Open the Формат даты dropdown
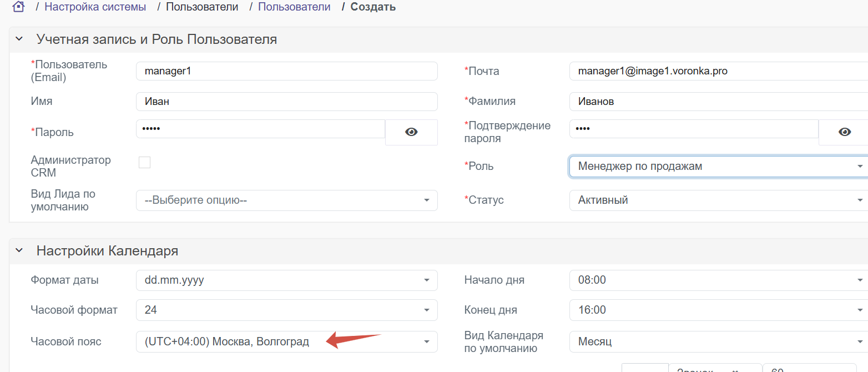This screenshot has height=372, width=868. point(286,280)
